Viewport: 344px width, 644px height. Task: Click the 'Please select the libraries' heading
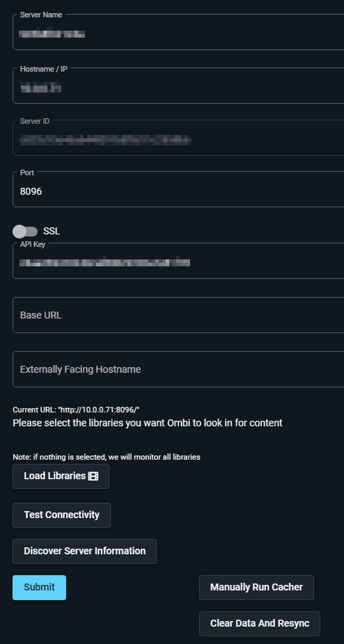pos(148,423)
